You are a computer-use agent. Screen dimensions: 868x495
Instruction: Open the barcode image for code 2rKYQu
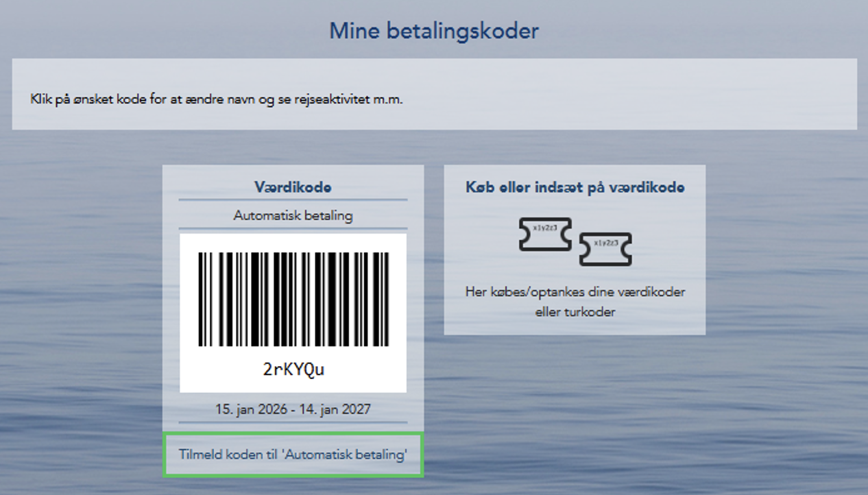(293, 299)
